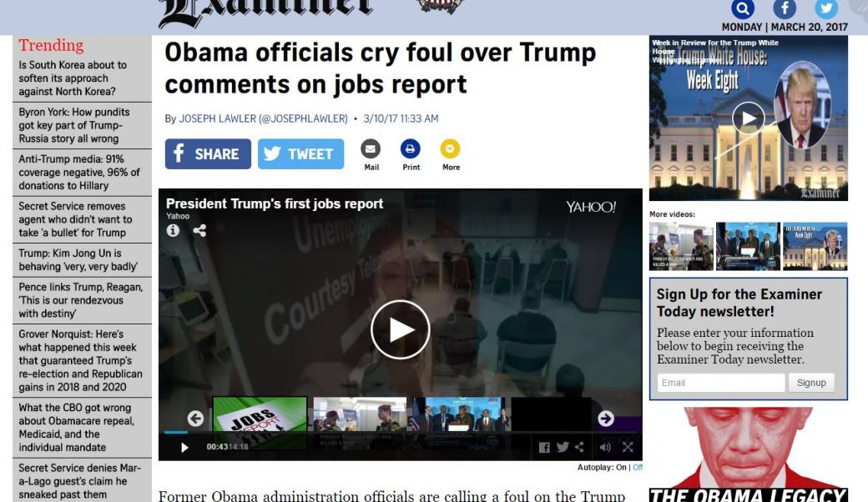Click the video progress bar

(402, 432)
